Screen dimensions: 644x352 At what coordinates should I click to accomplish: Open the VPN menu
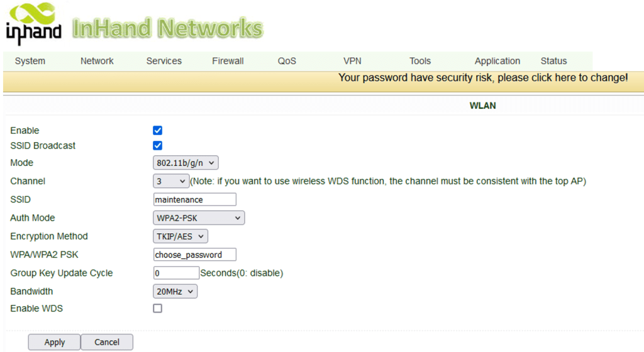pyautogui.click(x=352, y=61)
